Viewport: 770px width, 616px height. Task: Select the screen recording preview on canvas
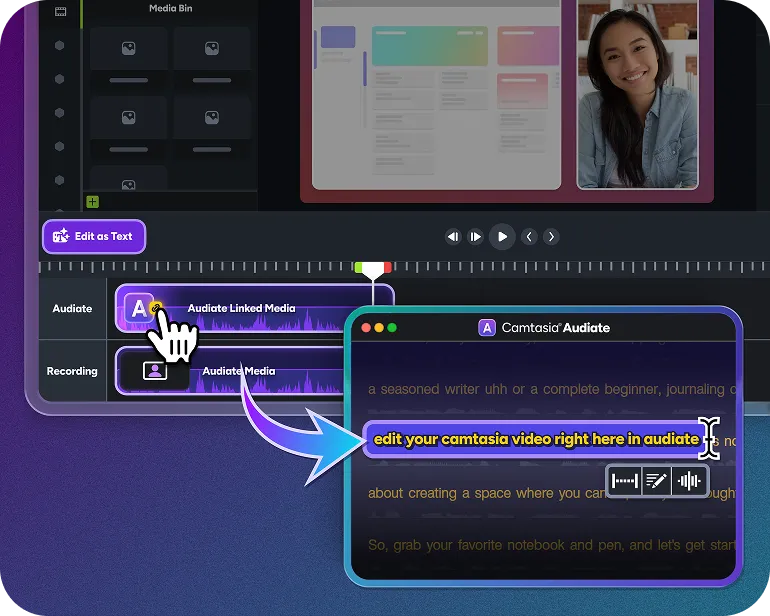click(x=437, y=93)
